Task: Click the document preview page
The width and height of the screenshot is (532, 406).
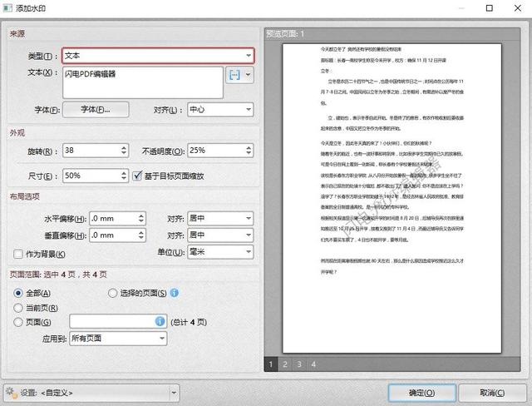Action: point(392,198)
